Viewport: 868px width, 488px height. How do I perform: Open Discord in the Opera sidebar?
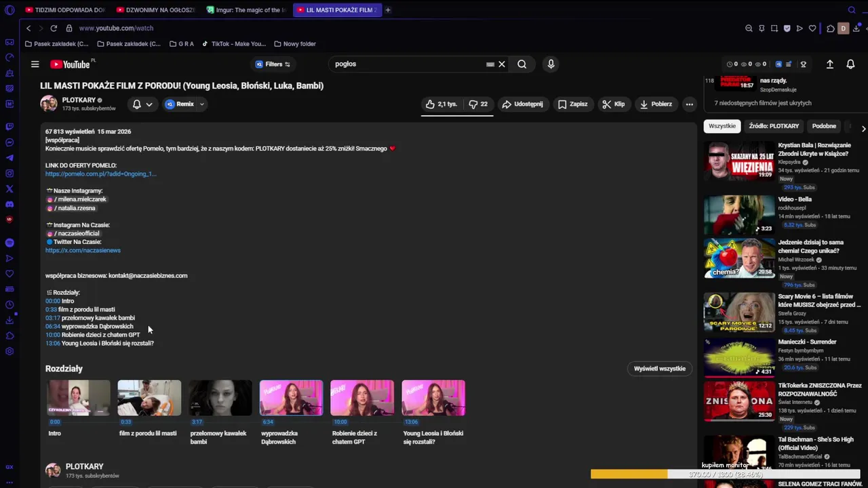pyautogui.click(x=9, y=204)
